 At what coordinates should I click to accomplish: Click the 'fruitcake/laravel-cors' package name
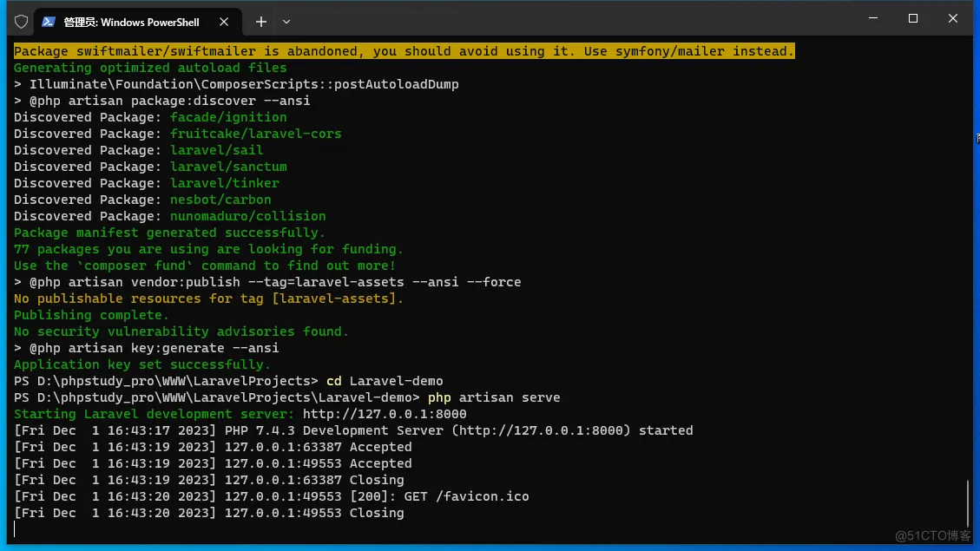[x=255, y=134]
